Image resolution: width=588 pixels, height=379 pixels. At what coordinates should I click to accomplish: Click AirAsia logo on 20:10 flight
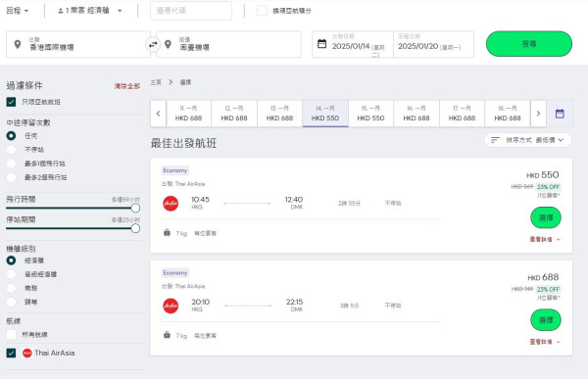(171, 306)
